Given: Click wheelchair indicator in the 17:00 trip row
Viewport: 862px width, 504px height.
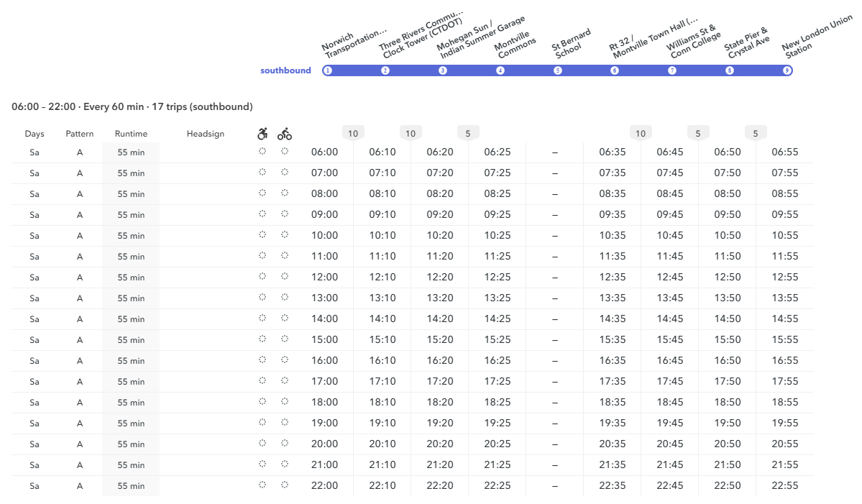Looking at the screenshot, I should [x=262, y=380].
